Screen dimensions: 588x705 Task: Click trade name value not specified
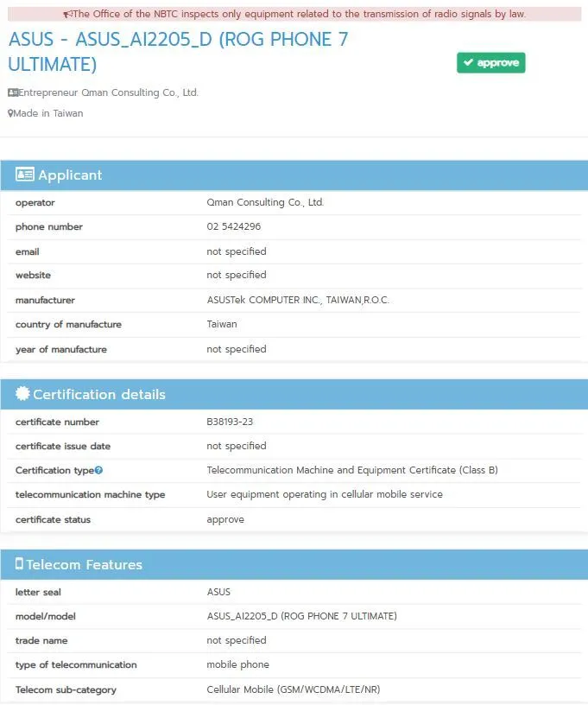tap(237, 640)
